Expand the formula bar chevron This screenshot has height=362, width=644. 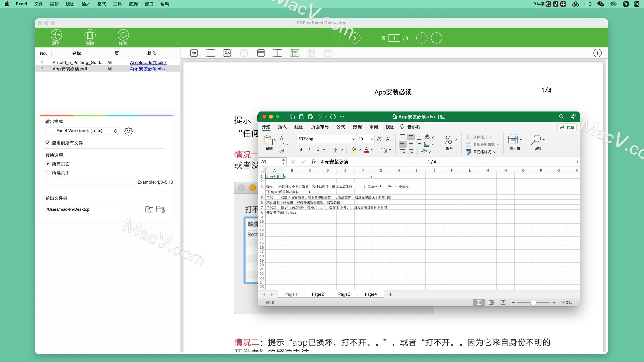click(577, 162)
